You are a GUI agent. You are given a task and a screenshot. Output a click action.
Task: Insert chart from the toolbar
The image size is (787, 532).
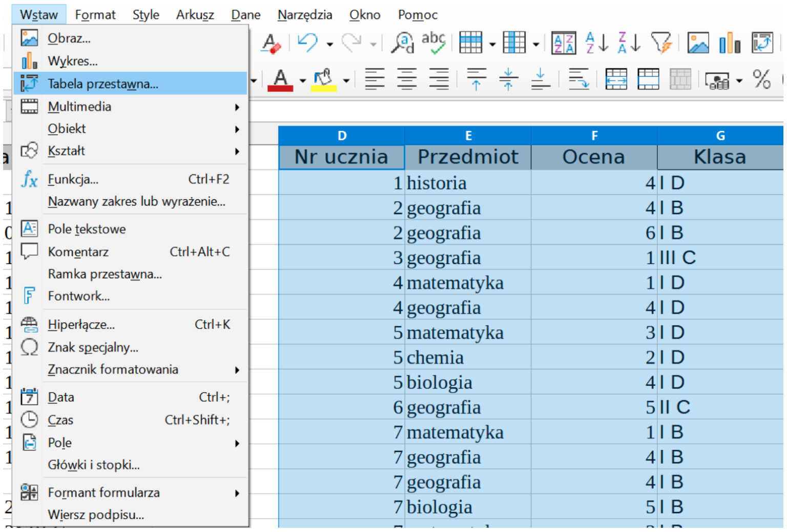coord(730,43)
